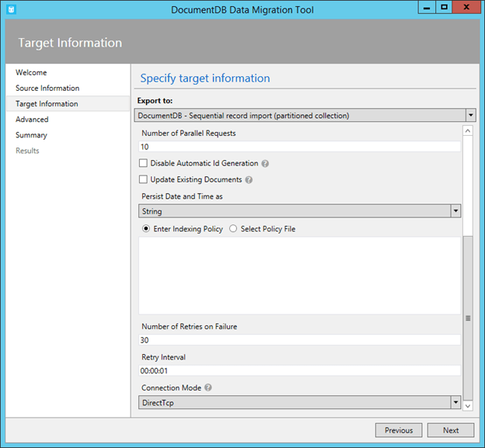Screen dimensions: 485x448
Task: Click the Previous button
Action: click(399, 430)
